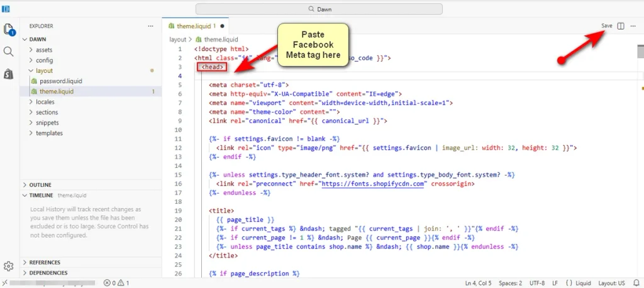Image resolution: width=644 pixels, height=288 pixels.
Task: Click the Save button
Action: point(607,26)
